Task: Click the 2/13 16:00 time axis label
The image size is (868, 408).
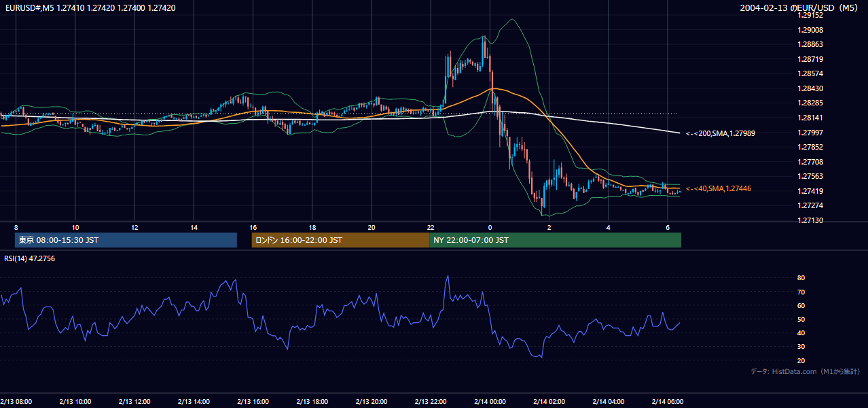Action: click(x=253, y=401)
